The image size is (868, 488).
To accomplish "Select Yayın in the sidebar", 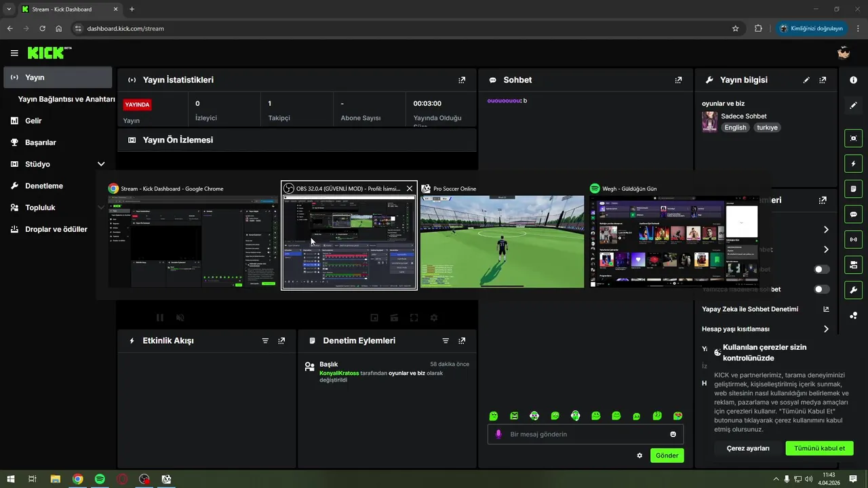I will coord(58,77).
